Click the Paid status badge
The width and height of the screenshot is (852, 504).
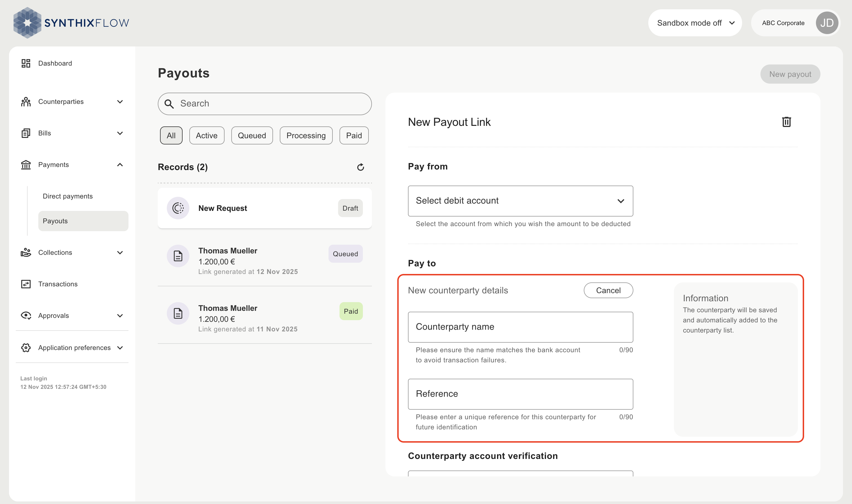[x=351, y=311]
